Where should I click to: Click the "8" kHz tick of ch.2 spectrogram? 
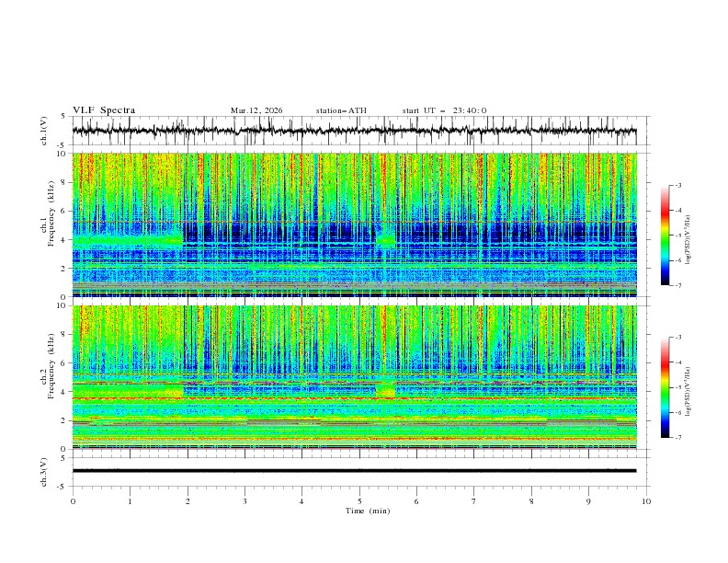(64, 335)
